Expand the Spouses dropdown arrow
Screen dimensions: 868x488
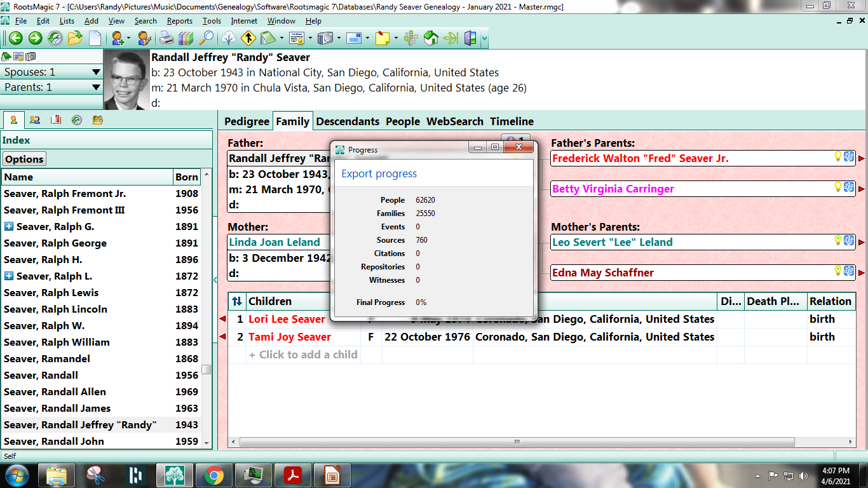point(95,72)
